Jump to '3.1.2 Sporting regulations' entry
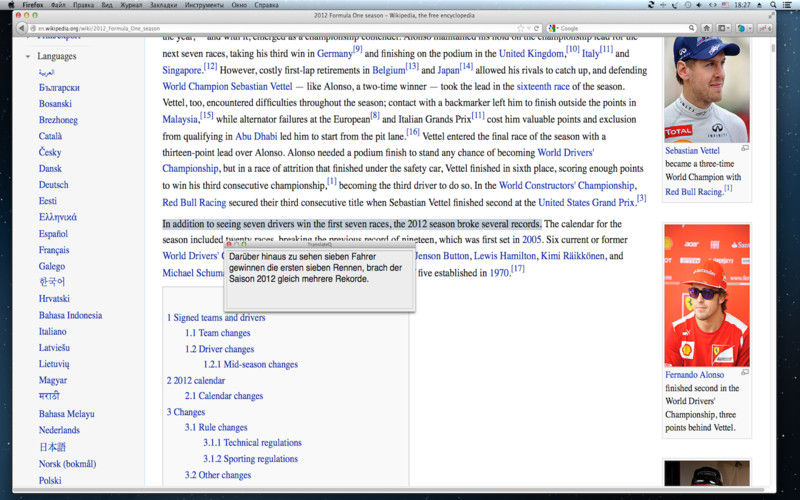The height and width of the screenshot is (500, 800). [x=251, y=459]
